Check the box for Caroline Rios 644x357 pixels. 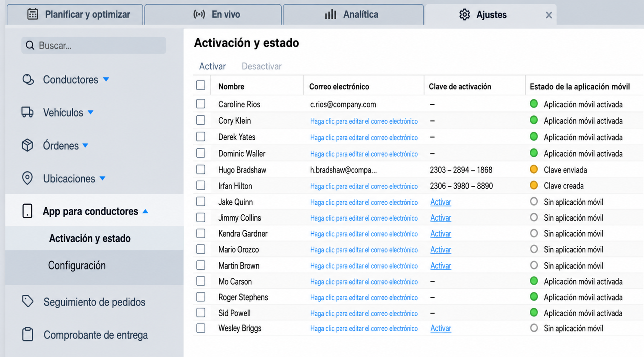tap(201, 104)
